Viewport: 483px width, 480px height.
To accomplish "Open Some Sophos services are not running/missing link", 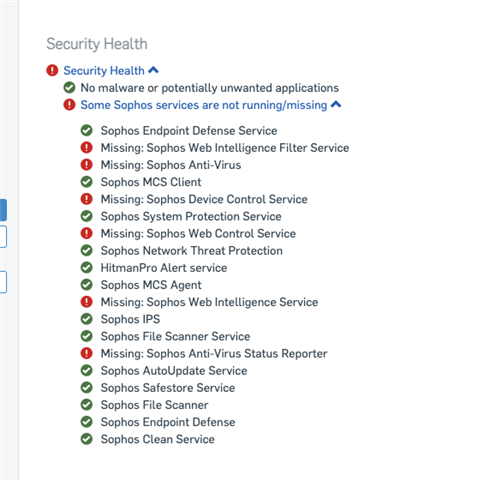I will click(204, 105).
